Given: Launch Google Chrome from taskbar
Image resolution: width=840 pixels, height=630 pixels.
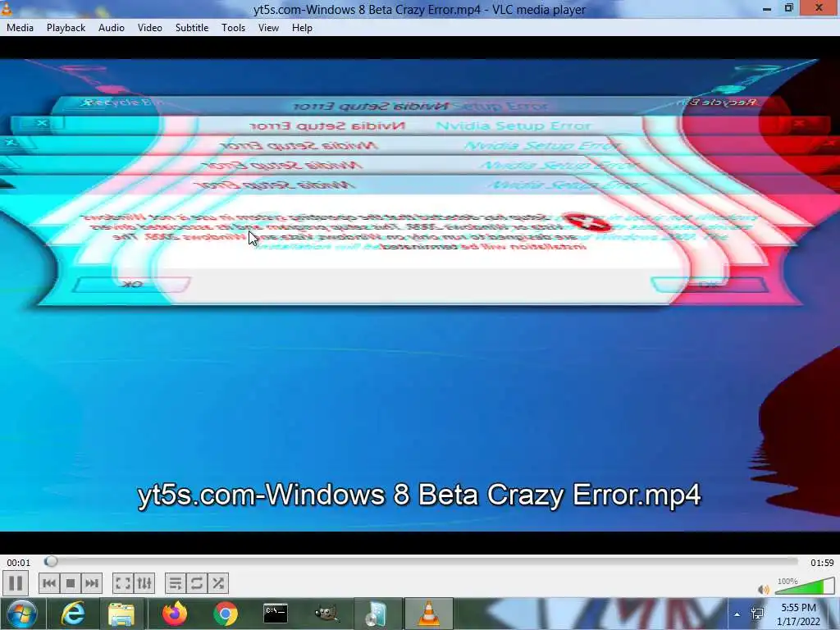Looking at the screenshot, I should [x=226, y=614].
